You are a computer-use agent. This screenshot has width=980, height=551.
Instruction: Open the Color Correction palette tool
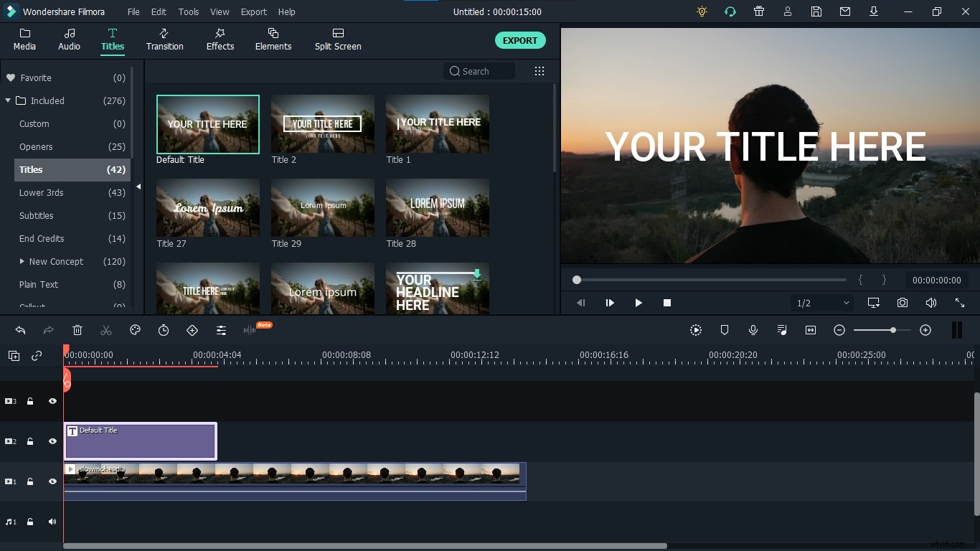[135, 330]
